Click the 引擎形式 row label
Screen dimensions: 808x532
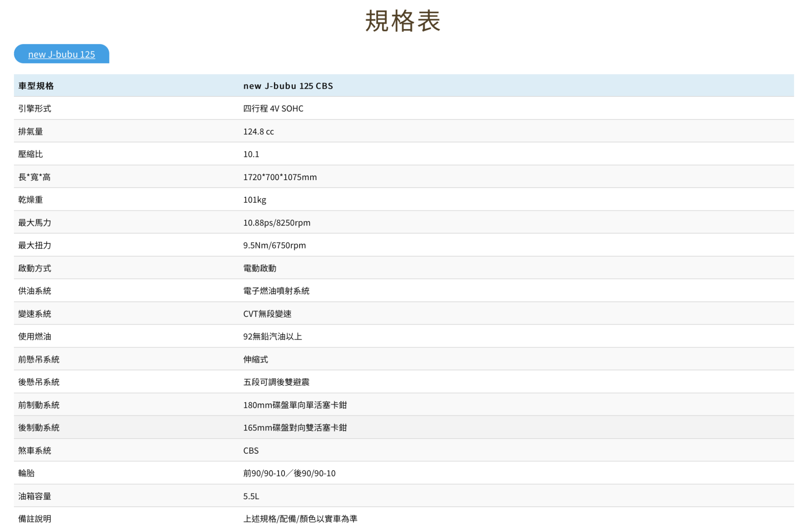pos(35,109)
